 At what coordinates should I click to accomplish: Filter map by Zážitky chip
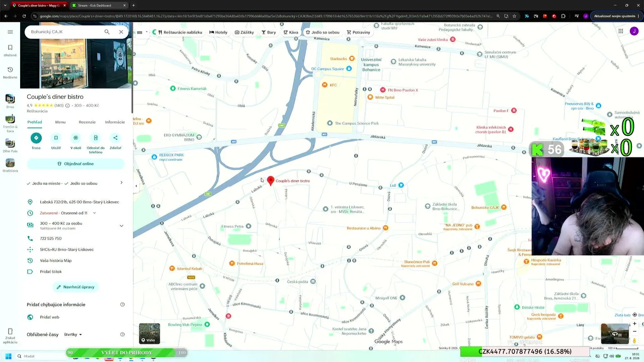[x=245, y=32]
